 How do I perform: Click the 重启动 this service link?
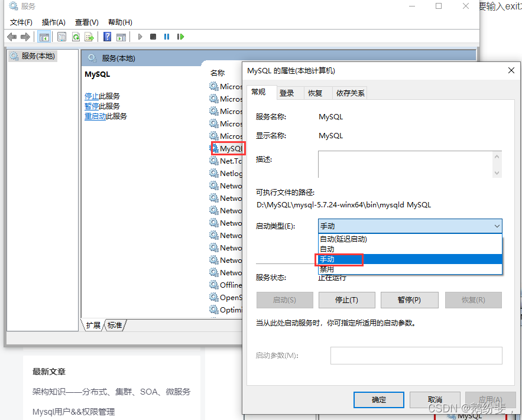pyautogui.click(x=95, y=116)
